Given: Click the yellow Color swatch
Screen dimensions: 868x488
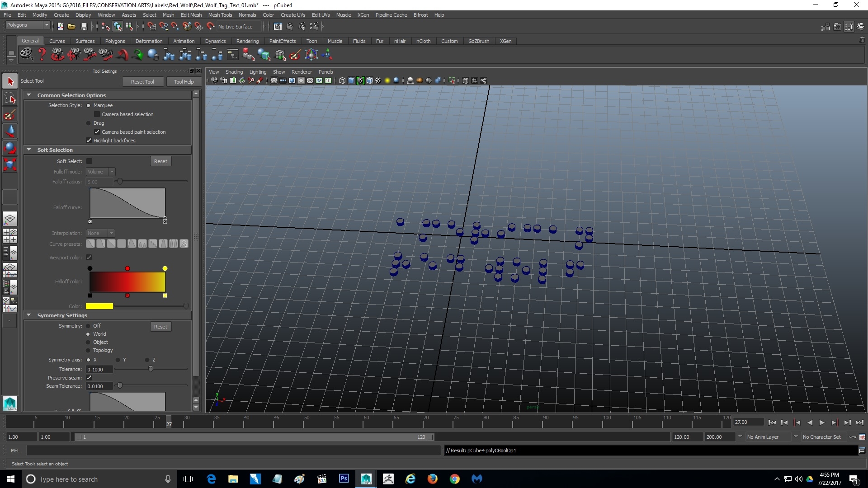Looking at the screenshot, I should tap(99, 306).
